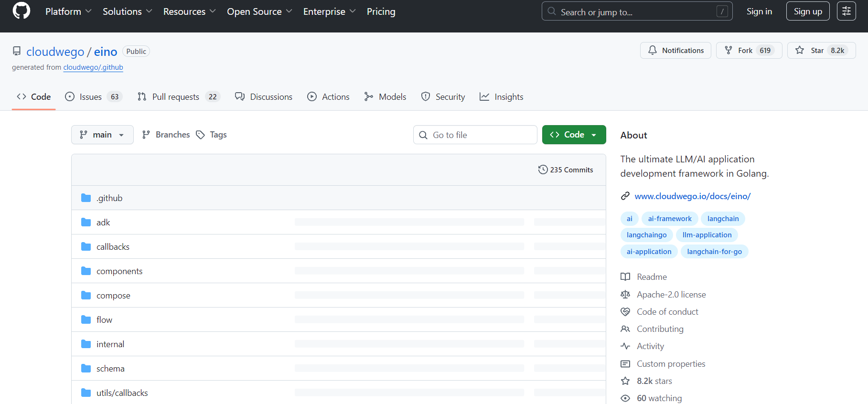Open the cloudwego organization link
The width and height of the screenshot is (868, 404).
click(x=55, y=52)
